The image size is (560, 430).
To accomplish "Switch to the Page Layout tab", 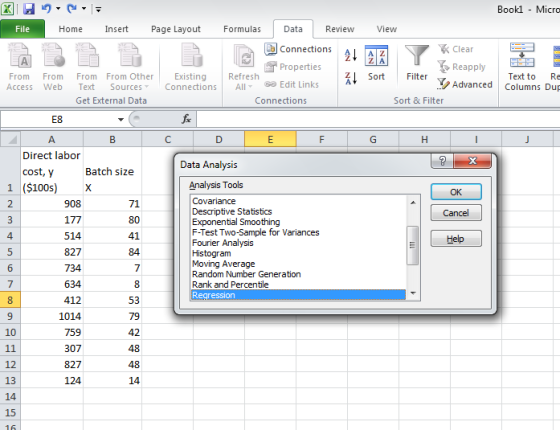I will click(176, 29).
